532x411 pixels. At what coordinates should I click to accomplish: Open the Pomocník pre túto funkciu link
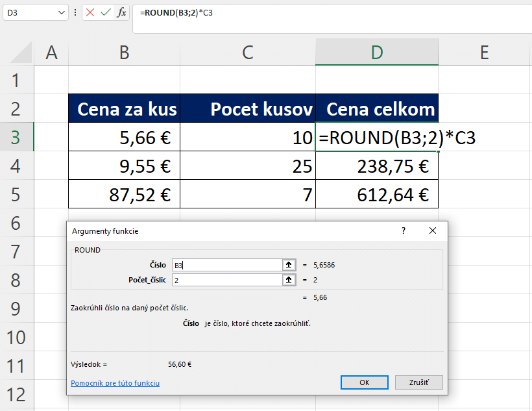(x=115, y=383)
